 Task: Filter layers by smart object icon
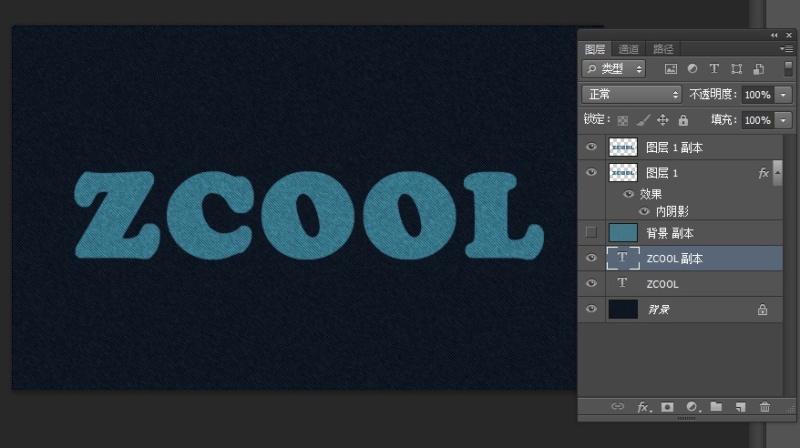coord(759,69)
